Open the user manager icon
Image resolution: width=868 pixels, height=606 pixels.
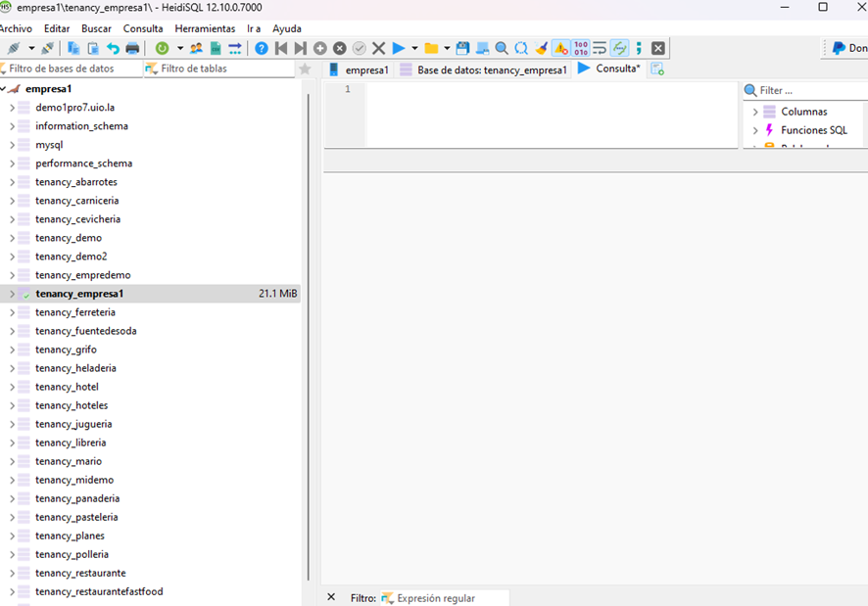pyautogui.click(x=197, y=48)
